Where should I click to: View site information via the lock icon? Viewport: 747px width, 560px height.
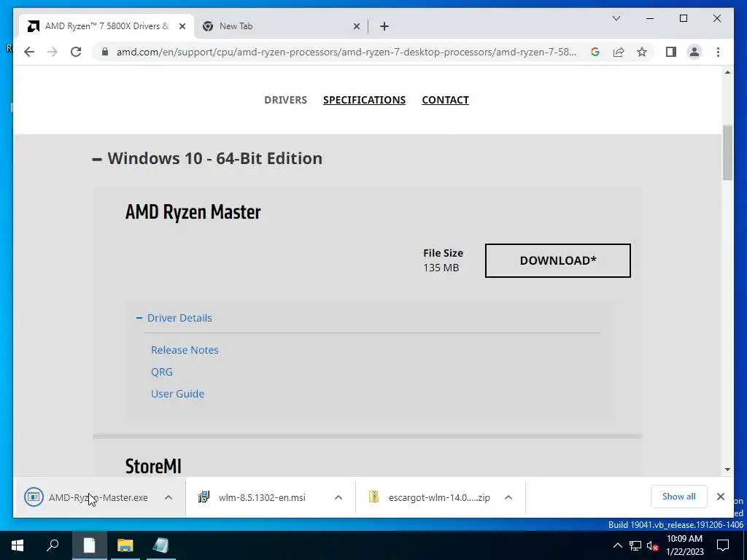tap(105, 52)
